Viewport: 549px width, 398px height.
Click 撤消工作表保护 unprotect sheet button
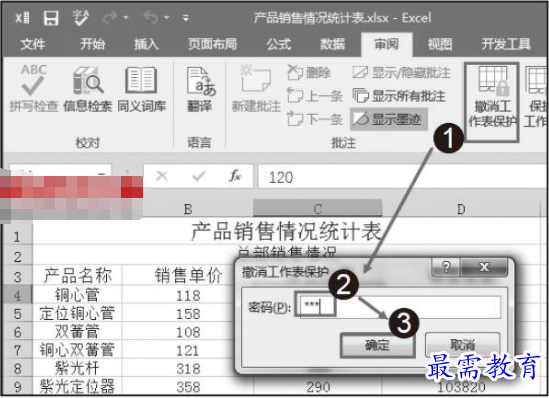(x=492, y=102)
